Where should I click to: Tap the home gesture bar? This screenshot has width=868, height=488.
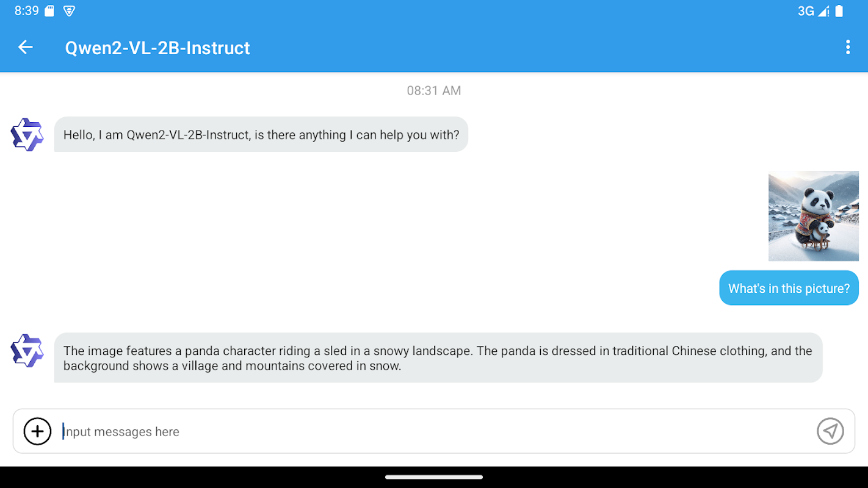pos(434,477)
